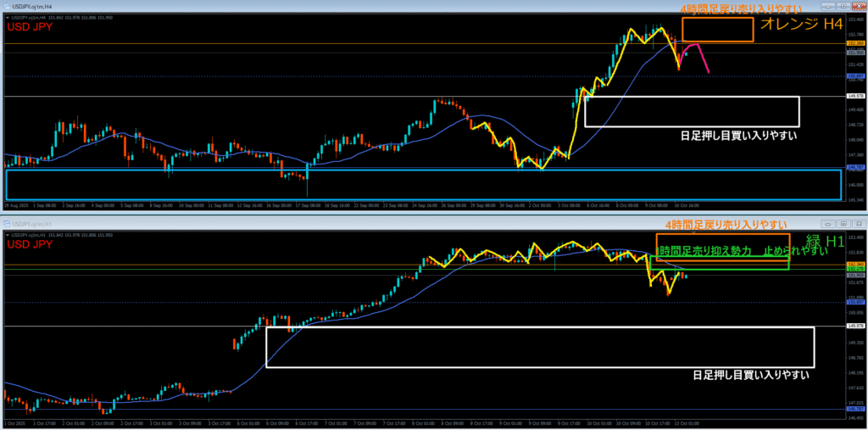Maximize the upper USDJPY H4 chart window

pyautogui.click(x=845, y=6)
